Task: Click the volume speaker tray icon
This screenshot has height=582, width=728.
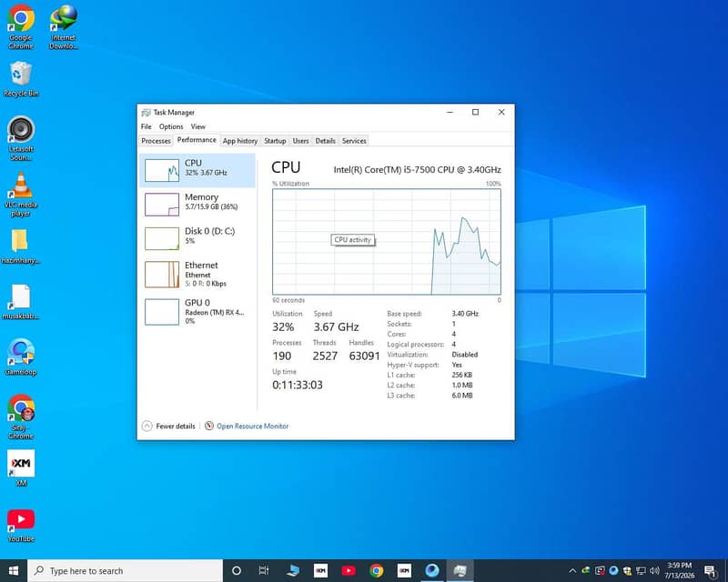Action: 654,571
